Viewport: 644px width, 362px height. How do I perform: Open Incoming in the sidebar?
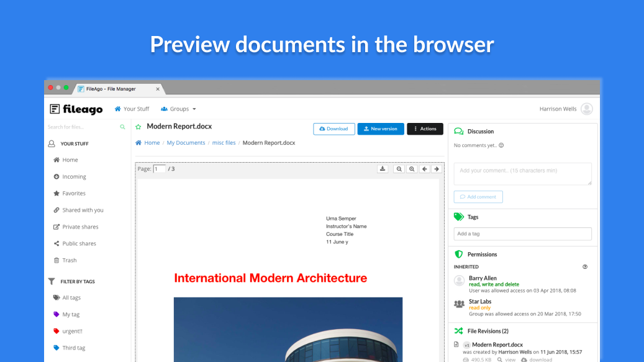tap(70, 176)
